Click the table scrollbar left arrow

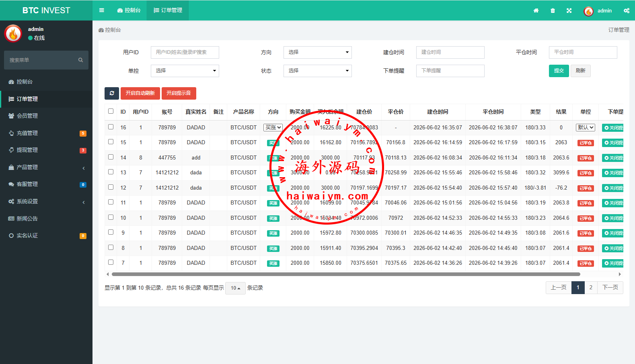tap(107, 274)
